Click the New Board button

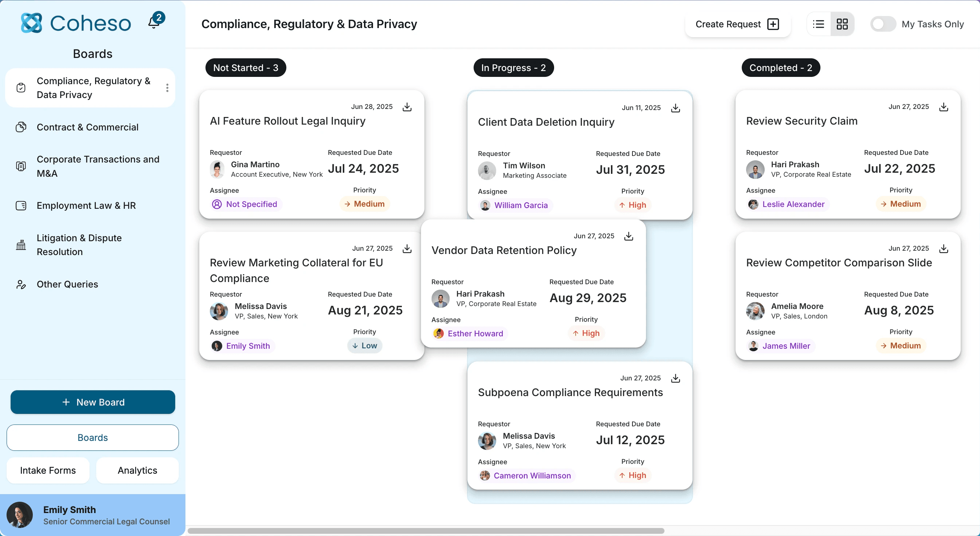pyautogui.click(x=93, y=402)
